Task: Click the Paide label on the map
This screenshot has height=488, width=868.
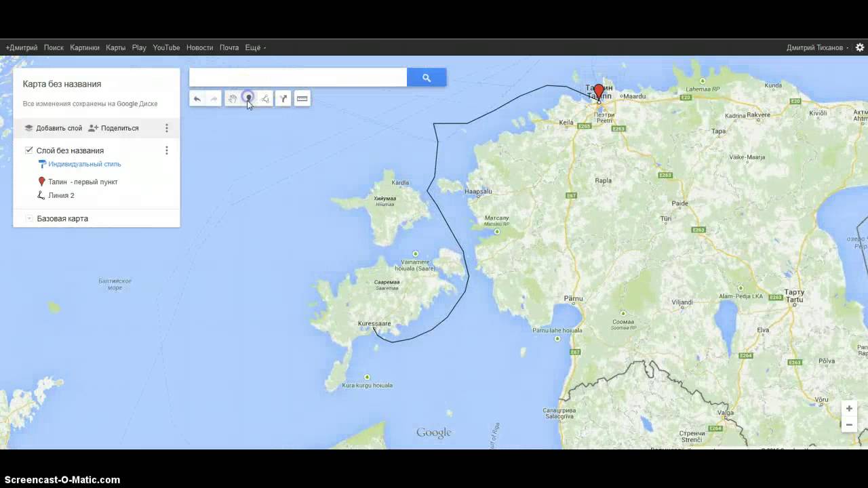Action: coord(679,203)
